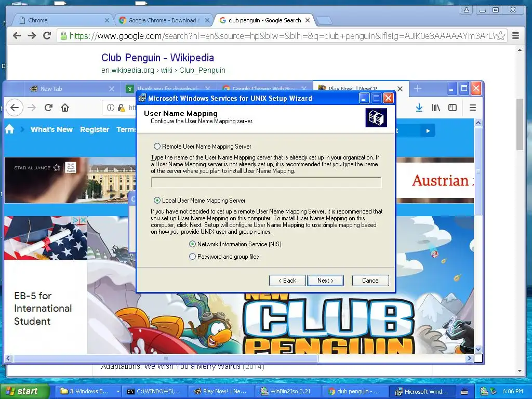The width and height of the screenshot is (532, 399).
Task: Click Firefox vertical scrollbar down arrow
Action: click(478, 349)
